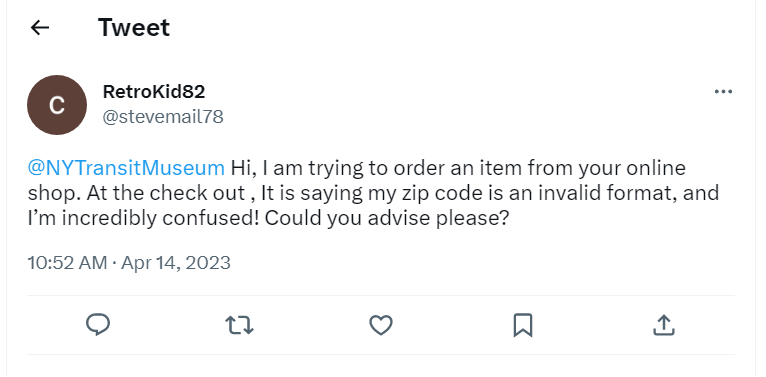The height and width of the screenshot is (377, 766).
Task: Click 'Could you advise please?' sentence
Action: [387, 218]
